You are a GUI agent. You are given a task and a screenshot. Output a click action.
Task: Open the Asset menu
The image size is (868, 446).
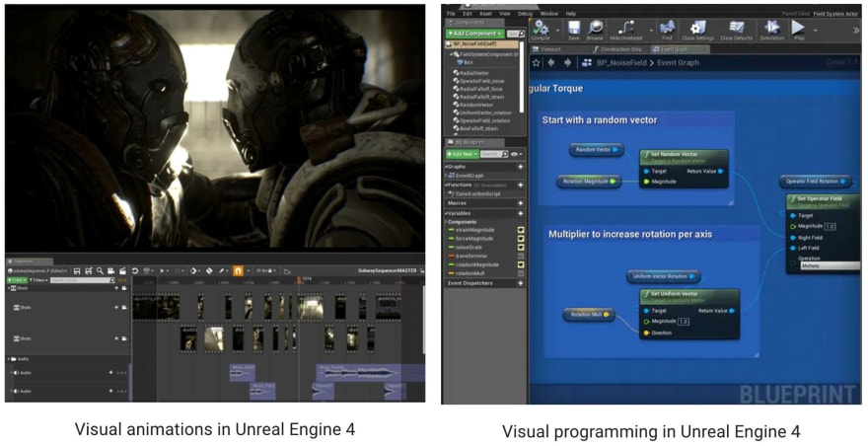485,13
